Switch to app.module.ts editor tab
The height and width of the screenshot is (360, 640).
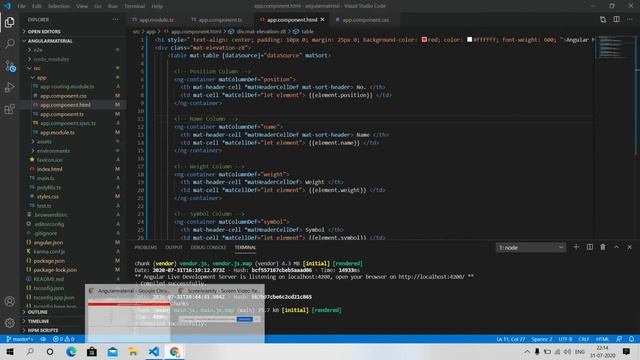[x=157, y=20]
